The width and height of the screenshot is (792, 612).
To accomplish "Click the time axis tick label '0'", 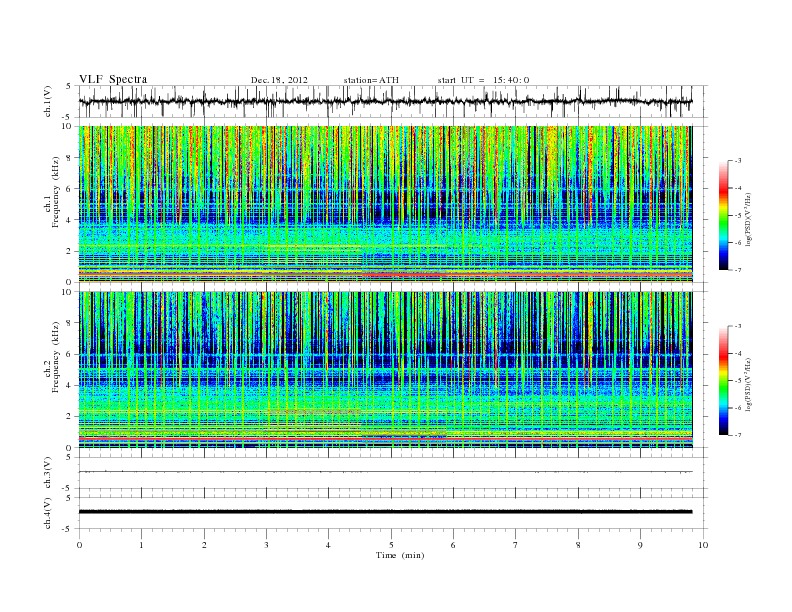I will coord(79,545).
